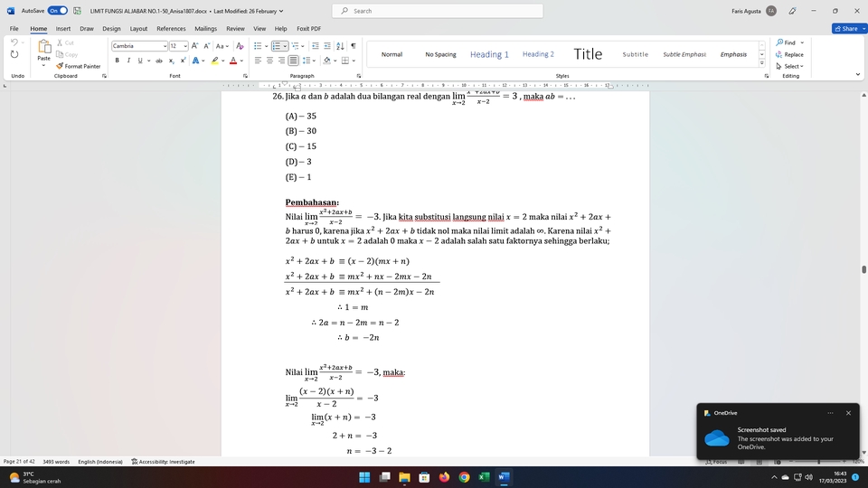The image size is (868, 488).
Task: Toggle italic formatting
Action: pyautogui.click(x=128, y=61)
